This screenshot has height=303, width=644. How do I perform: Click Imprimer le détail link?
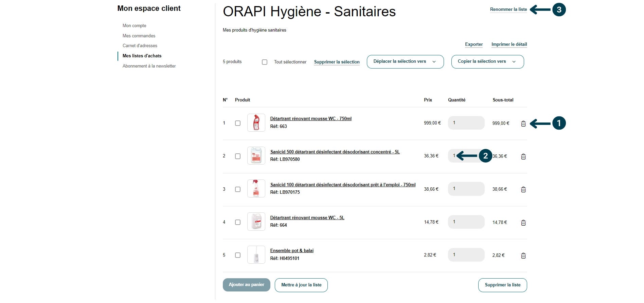(509, 44)
